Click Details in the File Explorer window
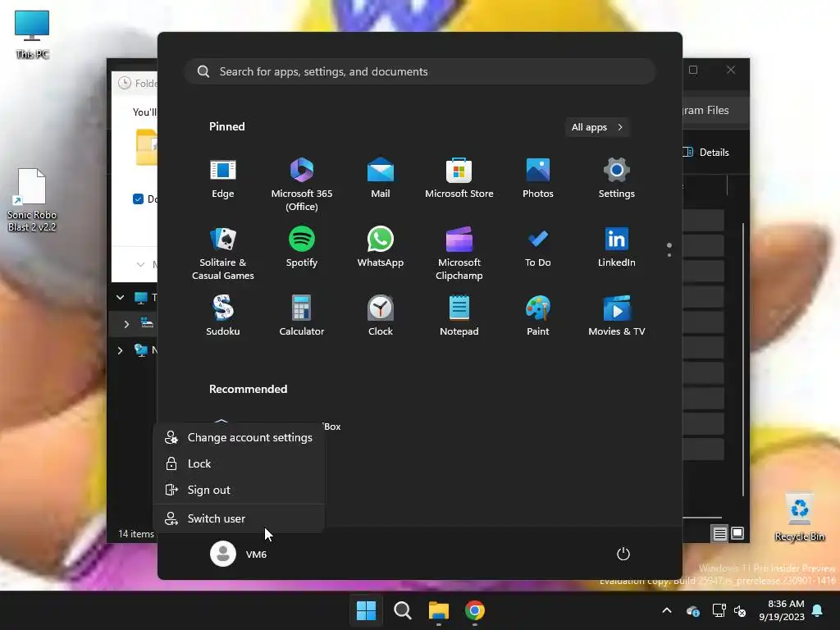840x630 pixels. [707, 152]
